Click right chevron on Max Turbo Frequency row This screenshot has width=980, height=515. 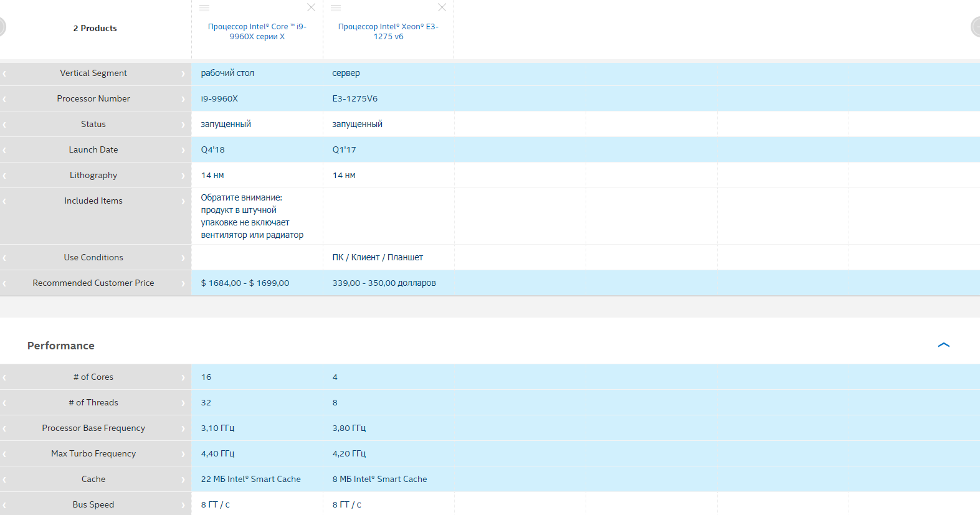coord(183,454)
